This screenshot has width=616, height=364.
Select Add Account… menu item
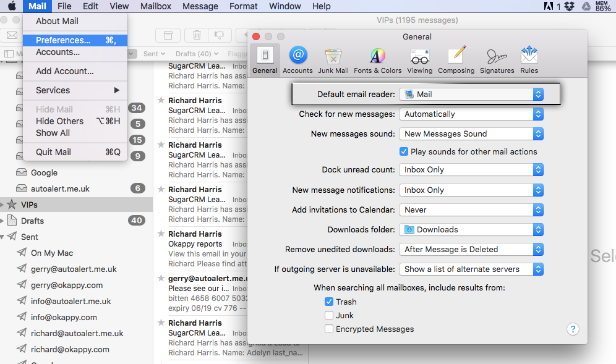[x=75, y=71]
